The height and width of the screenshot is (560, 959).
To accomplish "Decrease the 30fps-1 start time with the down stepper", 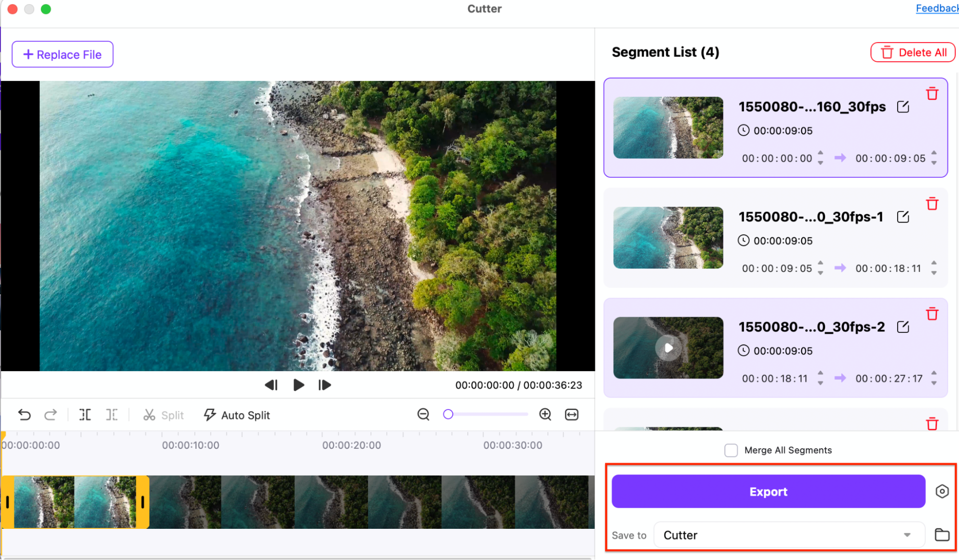I will tap(820, 273).
